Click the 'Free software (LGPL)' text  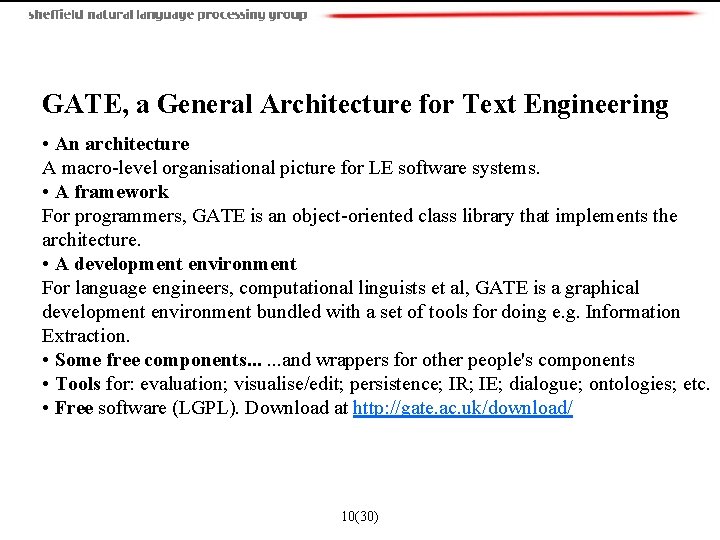[x=146, y=408]
